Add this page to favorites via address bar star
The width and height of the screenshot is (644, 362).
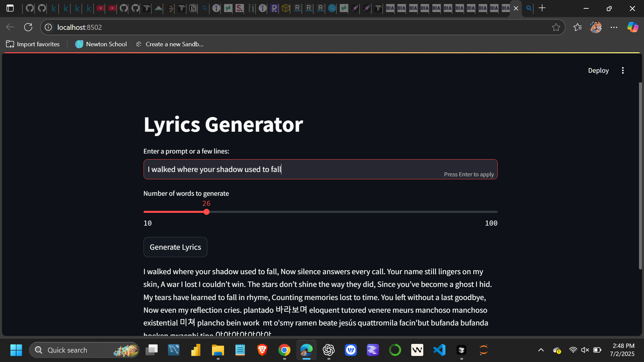coord(557,27)
